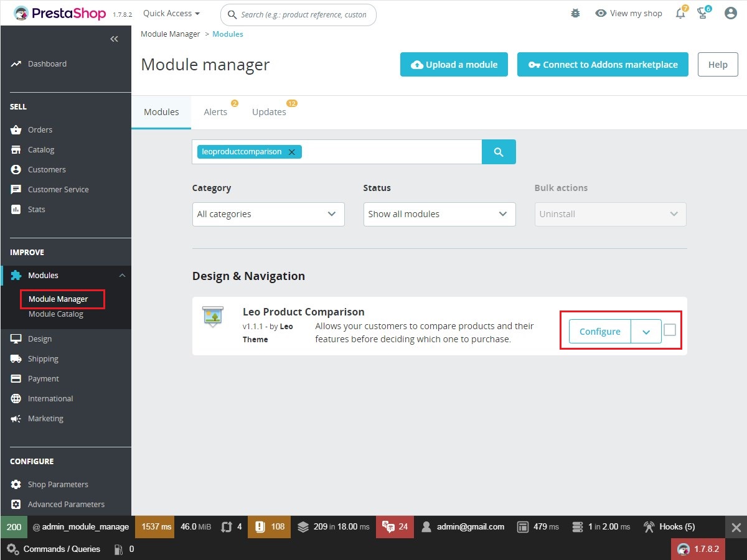Image resolution: width=747 pixels, height=560 pixels.
Task: Select the Leo Product Comparison module checkbox
Action: (x=670, y=330)
